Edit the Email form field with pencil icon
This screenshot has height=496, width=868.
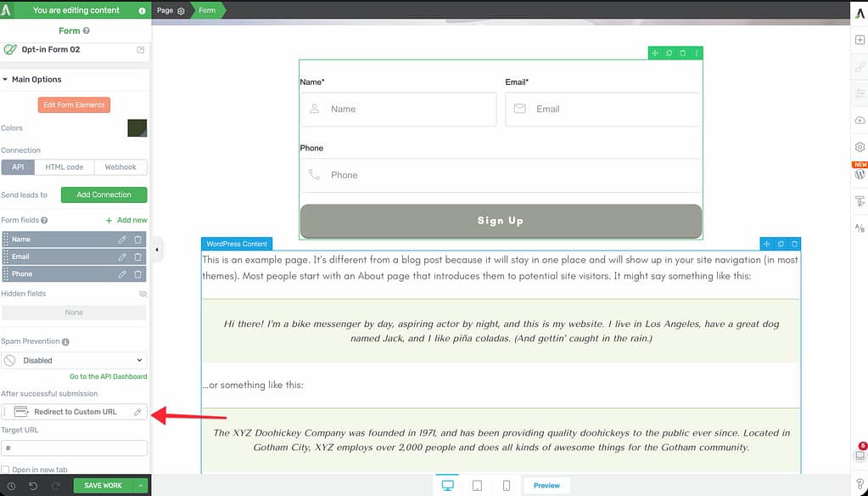(122, 256)
